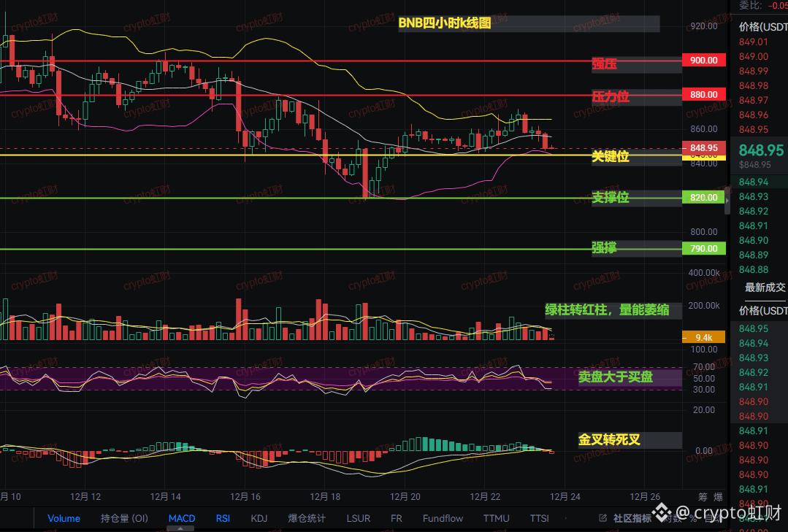Click the 849.01 sell order price
The width and height of the screenshot is (788, 532).
coord(754,42)
